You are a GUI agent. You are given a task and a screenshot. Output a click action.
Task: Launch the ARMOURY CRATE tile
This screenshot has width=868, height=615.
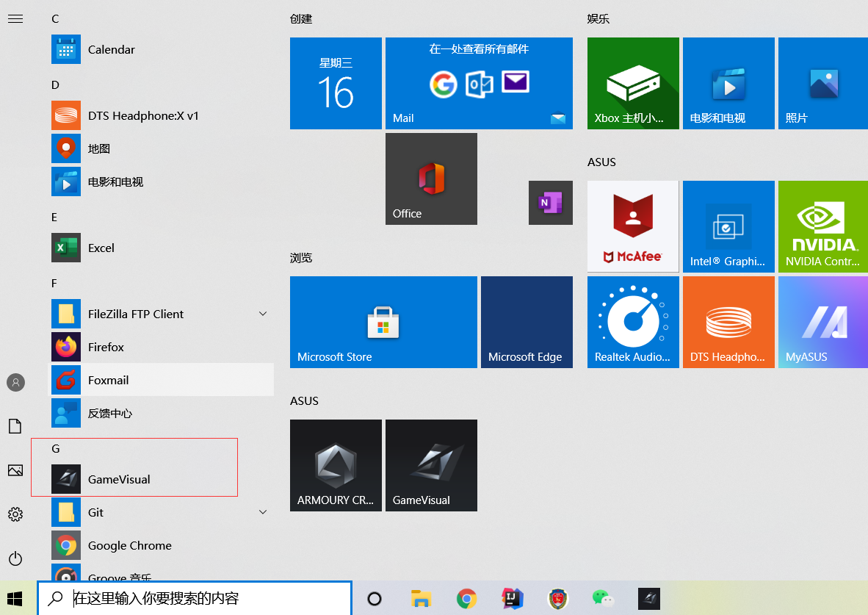click(336, 465)
